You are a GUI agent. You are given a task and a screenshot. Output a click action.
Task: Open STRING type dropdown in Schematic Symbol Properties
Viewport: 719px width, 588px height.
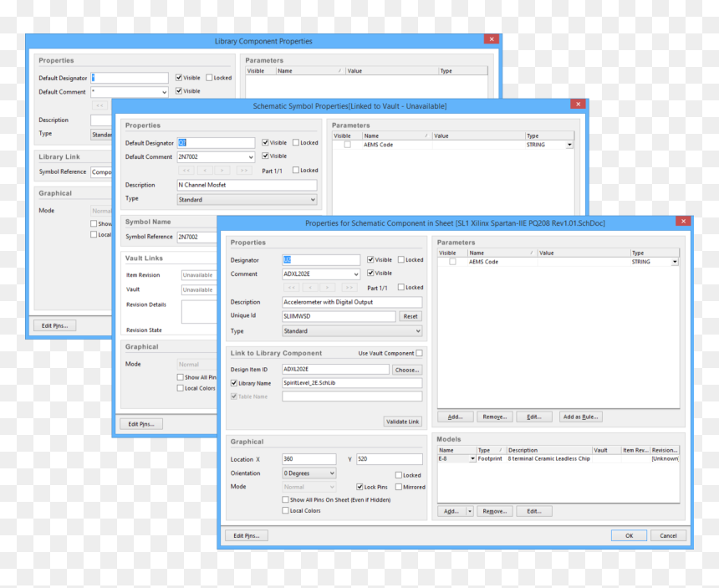coord(569,145)
